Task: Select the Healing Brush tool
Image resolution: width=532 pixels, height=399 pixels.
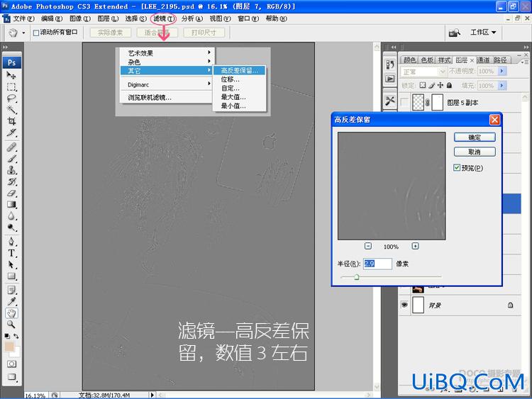Action: coord(11,147)
